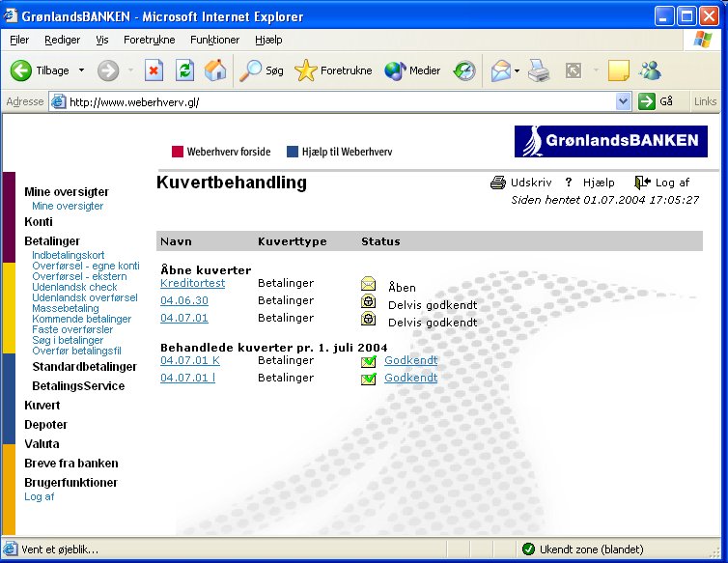The image size is (728, 563).
Task: Expand the Tilbage history dropdown arrow
Action: coord(82,70)
